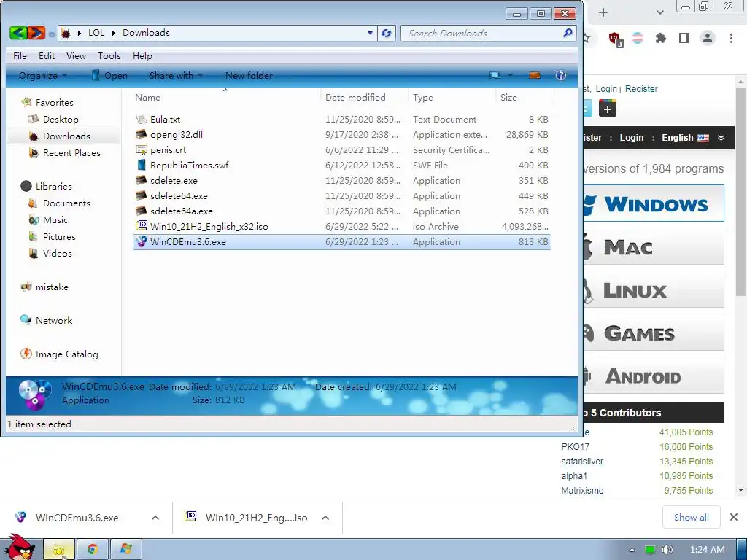Click the volume speaker icon in system tray

point(667,550)
